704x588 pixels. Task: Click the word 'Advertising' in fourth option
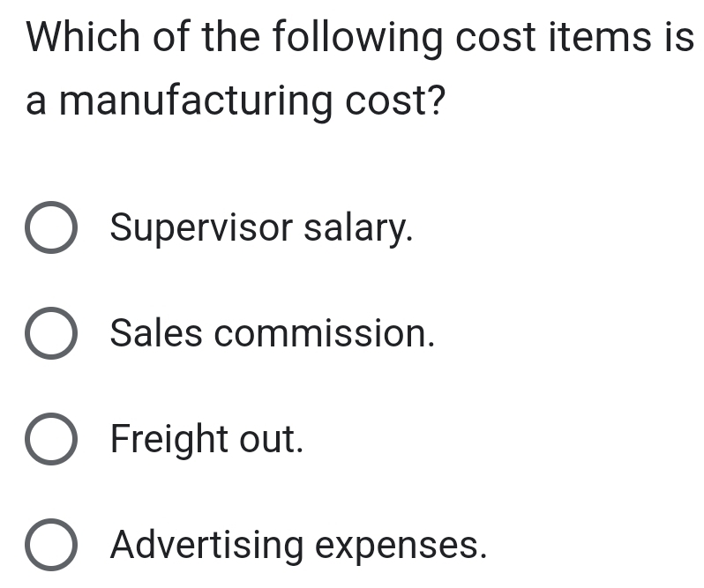[x=207, y=546]
